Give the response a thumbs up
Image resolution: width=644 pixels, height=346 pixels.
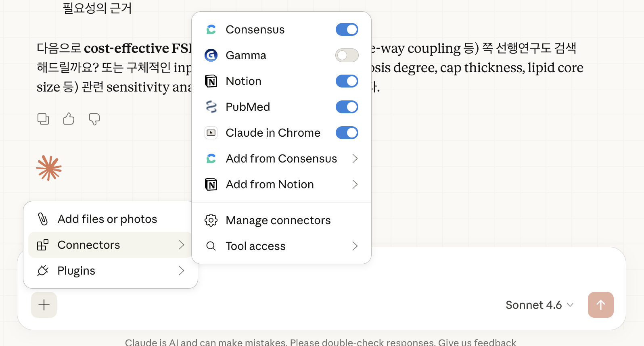[x=69, y=119]
